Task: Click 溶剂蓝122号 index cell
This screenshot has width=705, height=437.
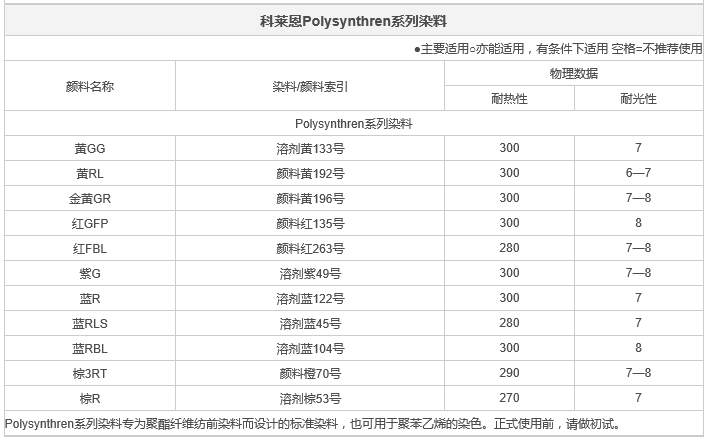Action: point(310,299)
